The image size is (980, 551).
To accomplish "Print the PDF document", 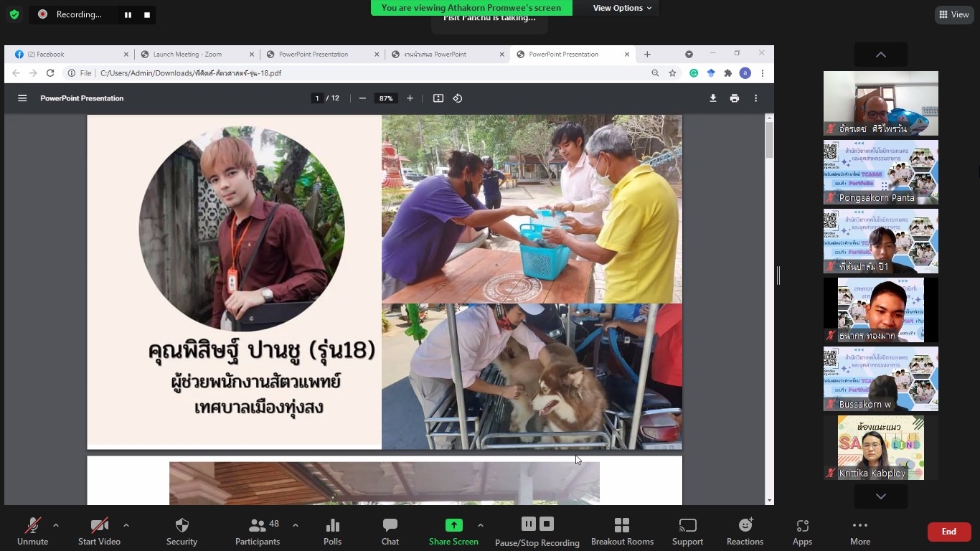I will pyautogui.click(x=734, y=98).
